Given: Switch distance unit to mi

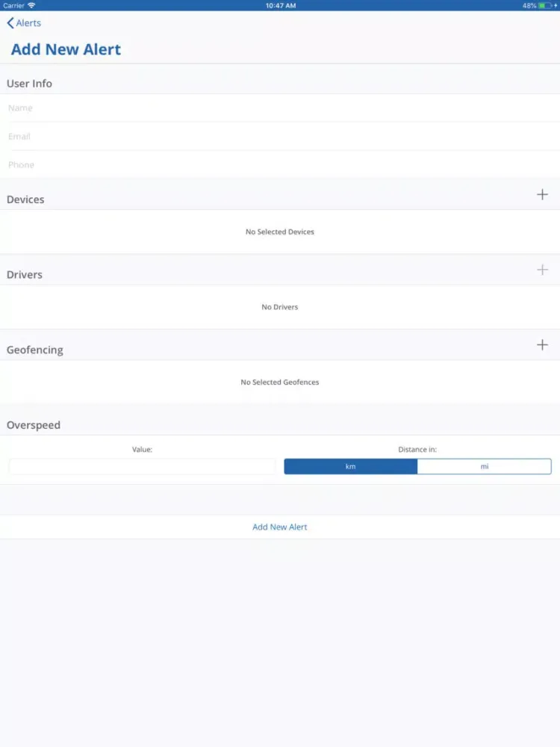Looking at the screenshot, I should [x=485, y=466].
